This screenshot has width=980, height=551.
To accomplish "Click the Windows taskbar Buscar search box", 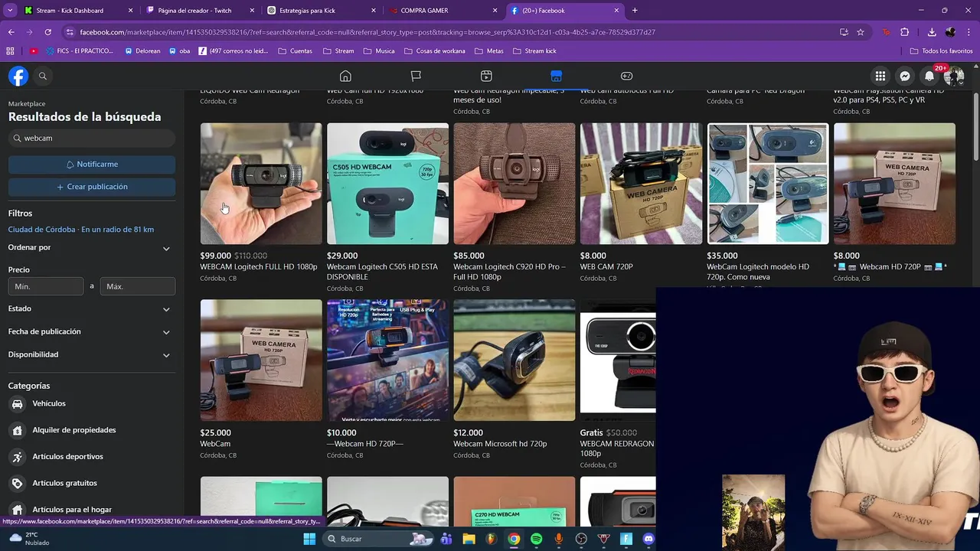I will [x=380, y=539].
